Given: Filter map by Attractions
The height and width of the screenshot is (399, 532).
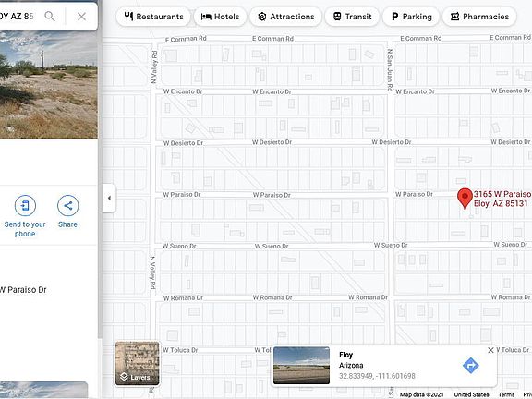Looking at the screenshot, I should pos(285,17).
